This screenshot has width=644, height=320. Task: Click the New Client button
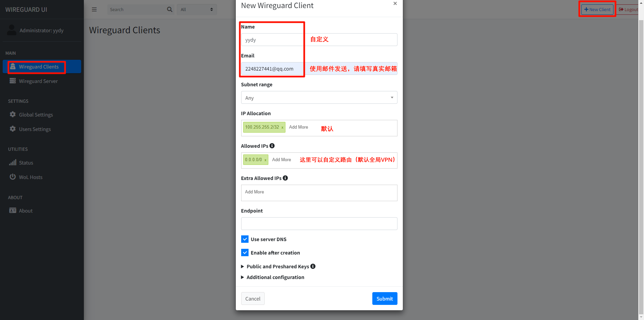pyautogui.click(x=597, y=9)
